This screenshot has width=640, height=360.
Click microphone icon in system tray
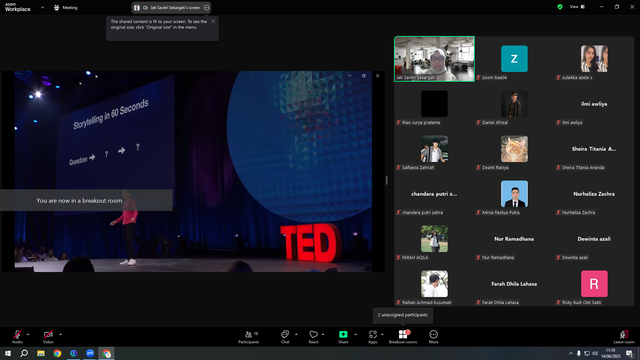578,353
